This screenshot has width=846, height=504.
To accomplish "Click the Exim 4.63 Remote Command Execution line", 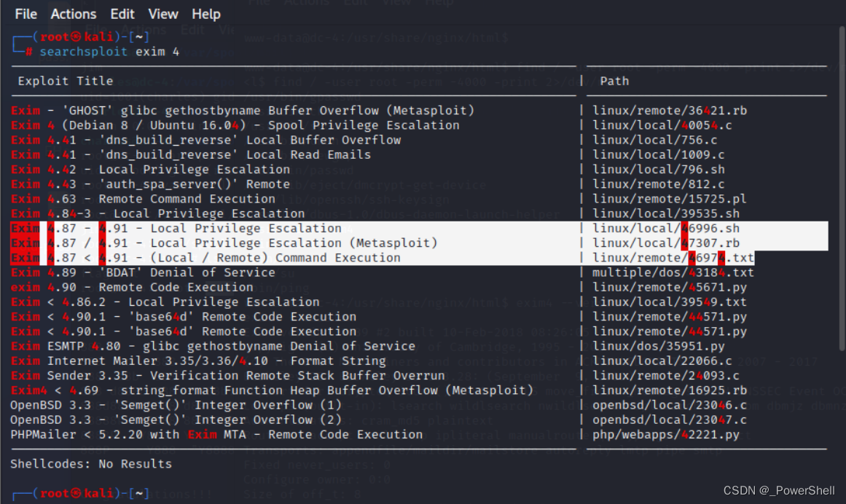I will pyautogui.click(x=142, y=199).
